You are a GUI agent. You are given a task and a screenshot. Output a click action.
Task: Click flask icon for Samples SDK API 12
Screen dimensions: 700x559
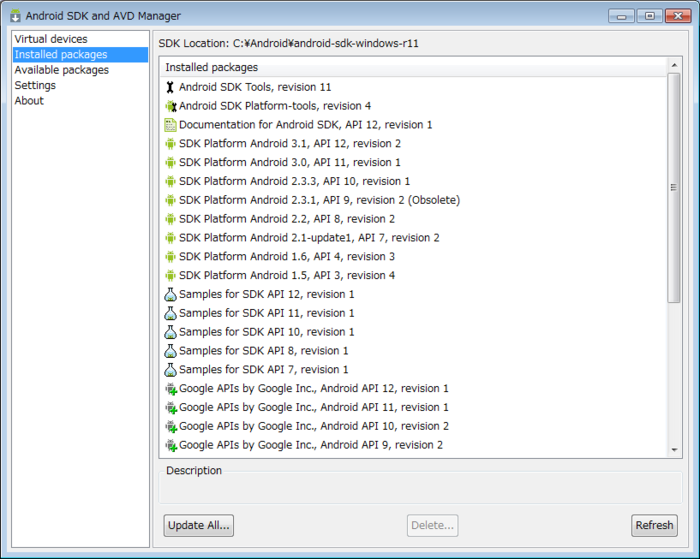point(170,294)
